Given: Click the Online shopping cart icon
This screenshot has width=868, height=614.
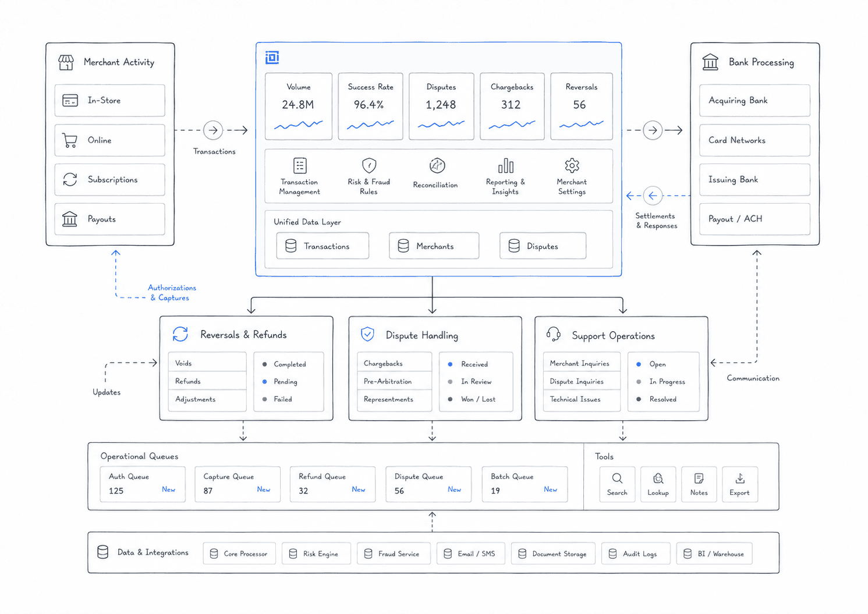Looking at the screenshot, I should click(x=70, y=140).
